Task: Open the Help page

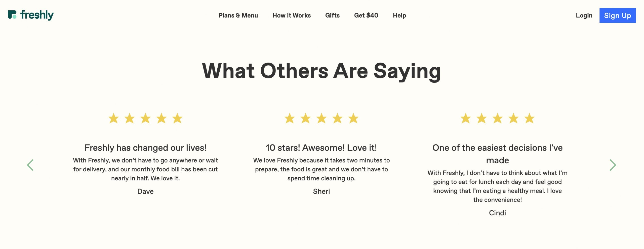Action: coord(399,15)
